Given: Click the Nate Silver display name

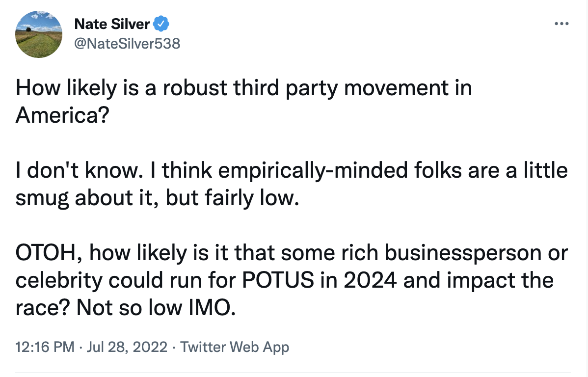Looking at the screenshot, I should tap(112, 24).
